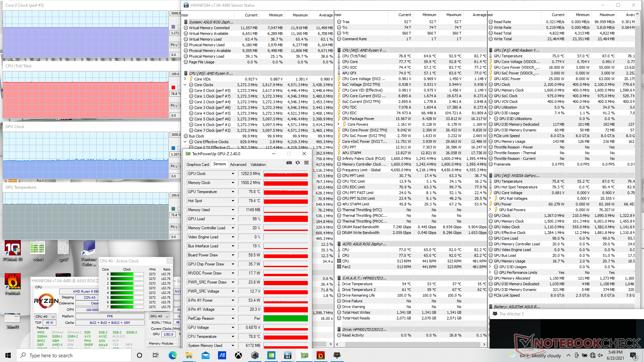Show hidden system tray icons
The width and height of the screenshot is (644, 362).
tap(568, 355)
